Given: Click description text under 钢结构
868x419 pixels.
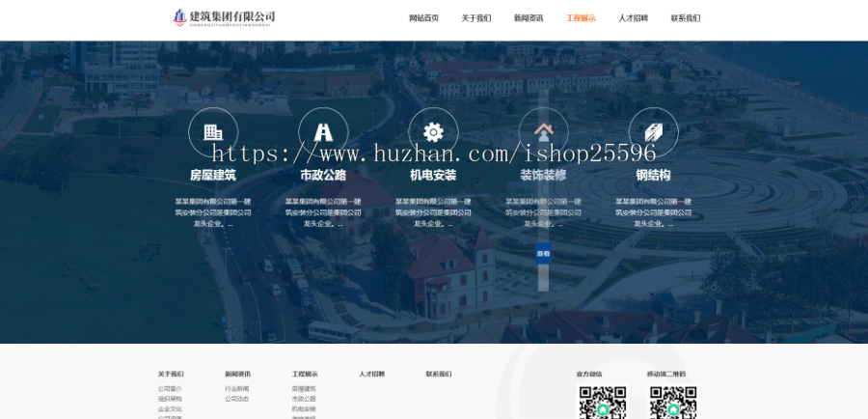Looking at the screenshot, I should tap(653, 212).
